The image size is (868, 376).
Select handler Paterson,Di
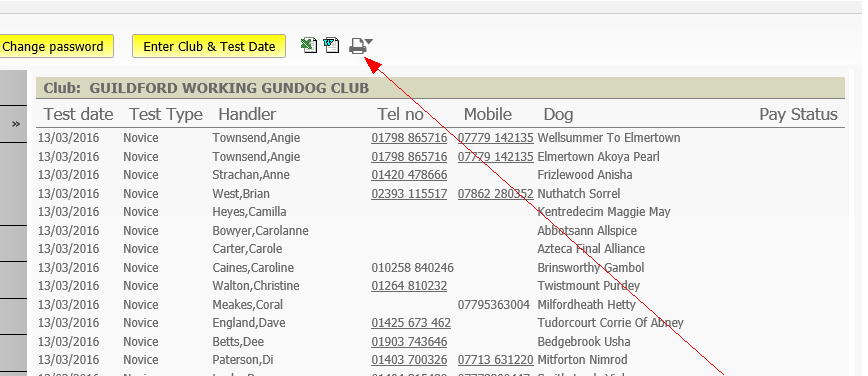(243, 360)
